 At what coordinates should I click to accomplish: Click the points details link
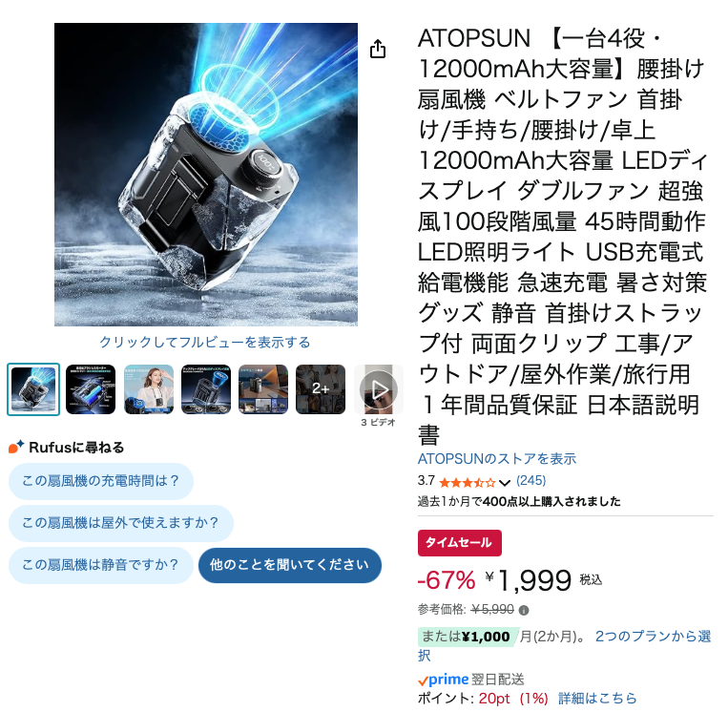(x=597, y=698)
